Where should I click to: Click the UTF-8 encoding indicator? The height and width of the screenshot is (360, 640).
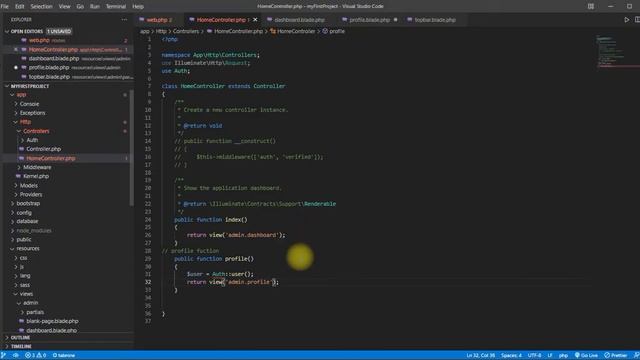[534, 355]
